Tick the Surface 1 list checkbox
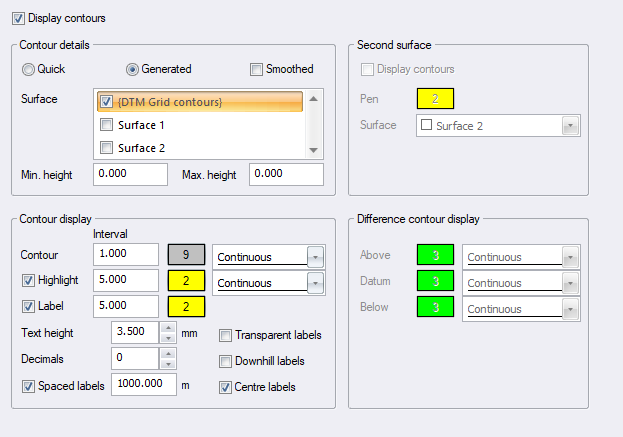 point(107,125)
